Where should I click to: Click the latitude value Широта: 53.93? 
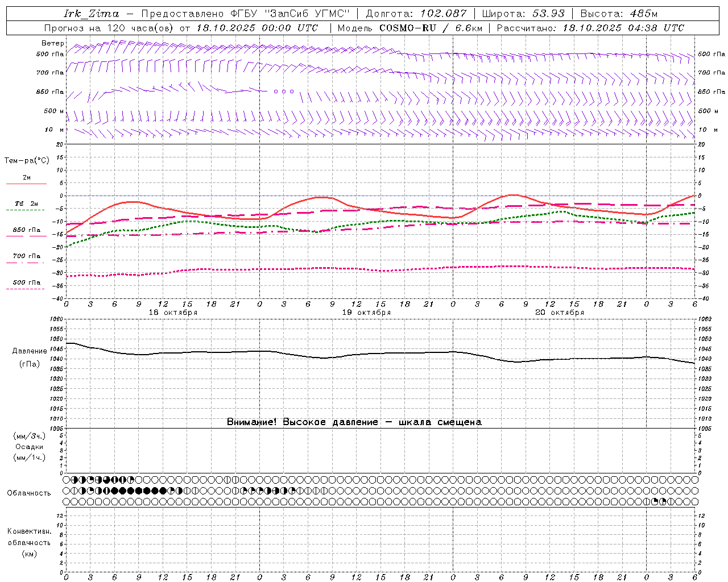(523, 14)
